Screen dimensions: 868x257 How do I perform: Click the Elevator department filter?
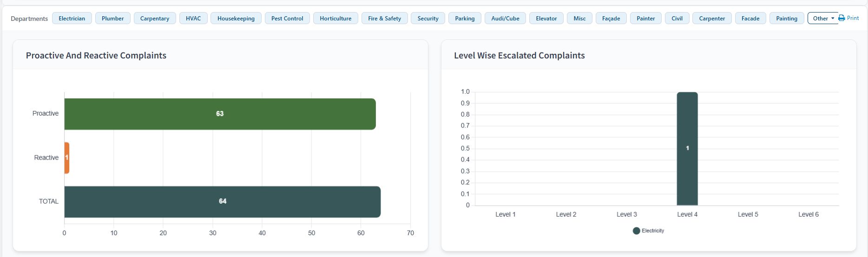click(546, 19)
